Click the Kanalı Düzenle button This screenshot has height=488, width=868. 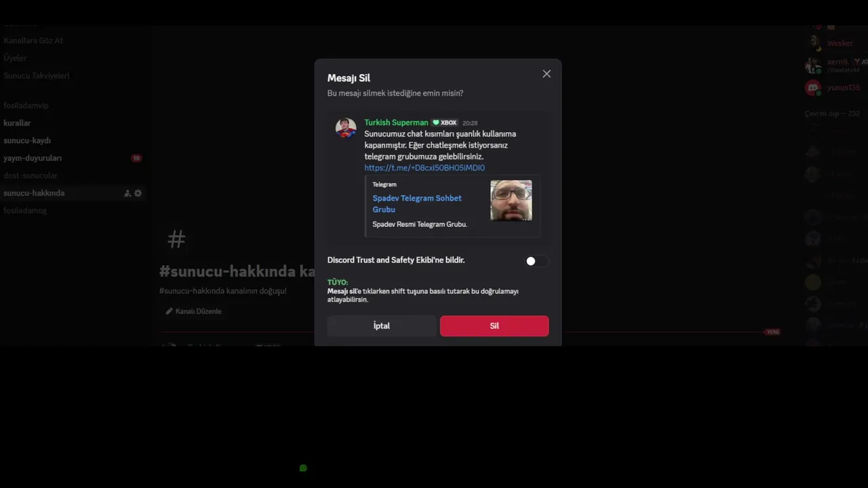coord(194,312)
